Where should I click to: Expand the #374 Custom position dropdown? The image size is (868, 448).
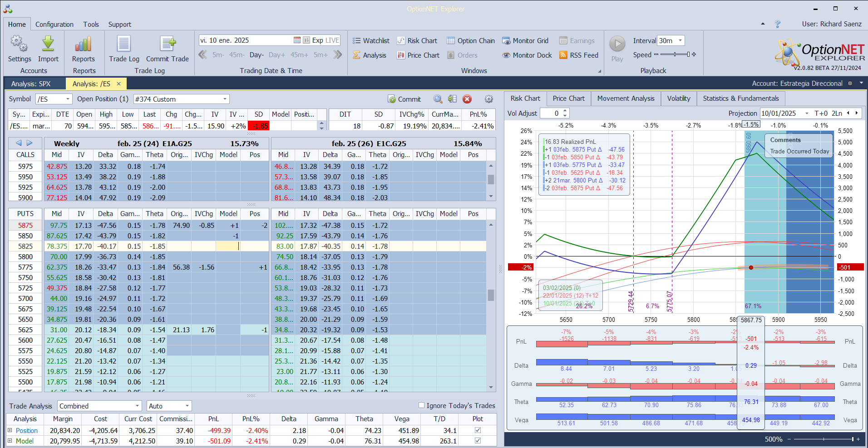[225, 99]
